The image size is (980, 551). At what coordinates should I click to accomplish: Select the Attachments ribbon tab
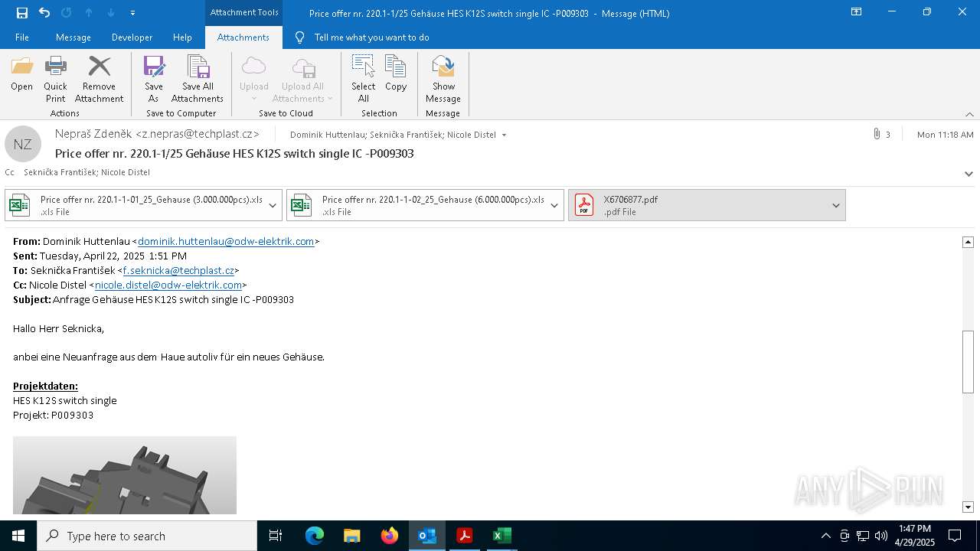pos(243,37)
